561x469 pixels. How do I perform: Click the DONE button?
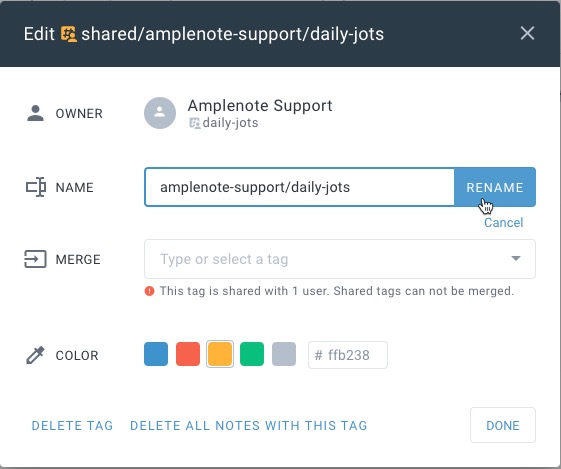pyautogui.click(x=503, y=425)
